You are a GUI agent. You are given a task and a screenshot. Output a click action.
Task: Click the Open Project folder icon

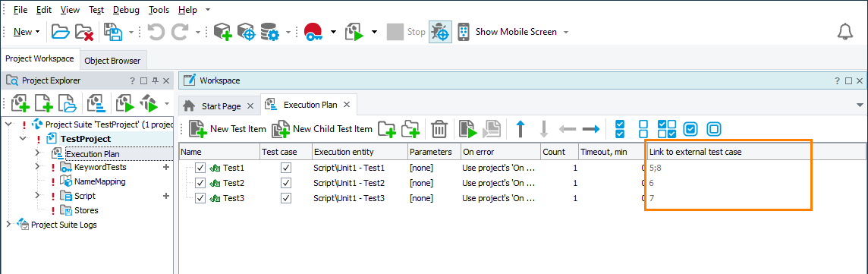(x=61, y=32)
